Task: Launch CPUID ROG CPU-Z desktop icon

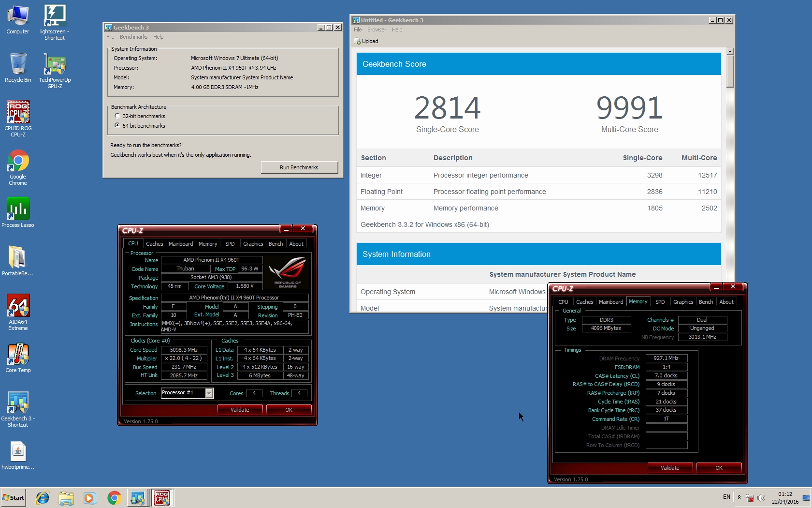Action: 18,119
